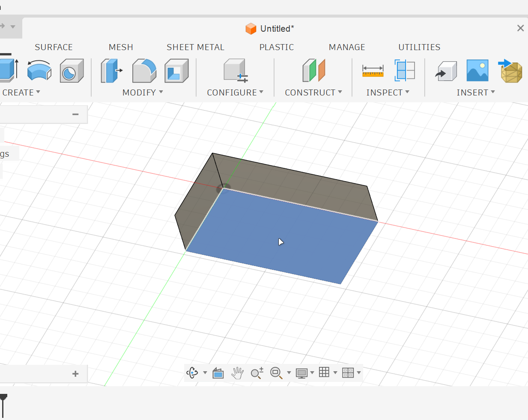Select the Hole tool icon
This screenshot has height=420, width=528.
tap(72, 71)
